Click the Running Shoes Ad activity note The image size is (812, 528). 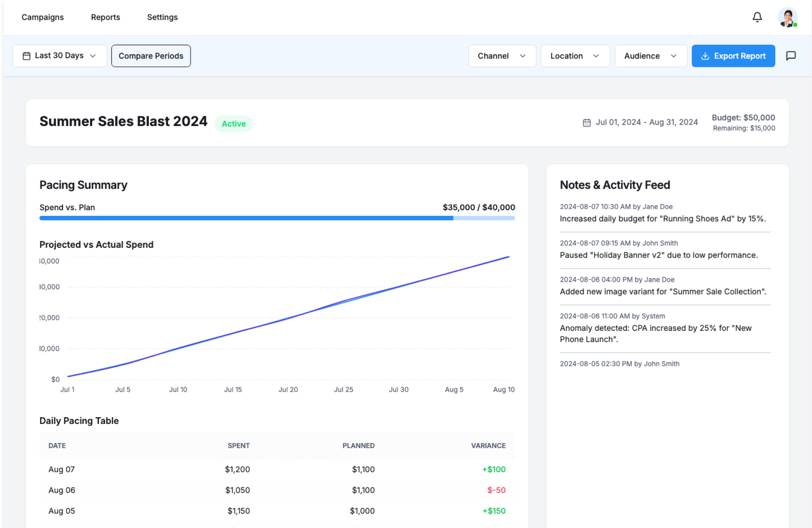(x=662, y=219)
